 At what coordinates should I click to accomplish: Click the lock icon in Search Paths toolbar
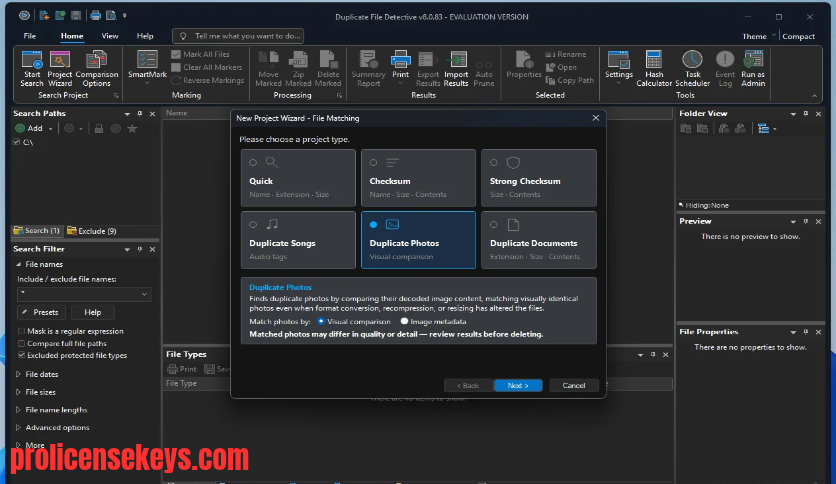[x=99, y=128]
